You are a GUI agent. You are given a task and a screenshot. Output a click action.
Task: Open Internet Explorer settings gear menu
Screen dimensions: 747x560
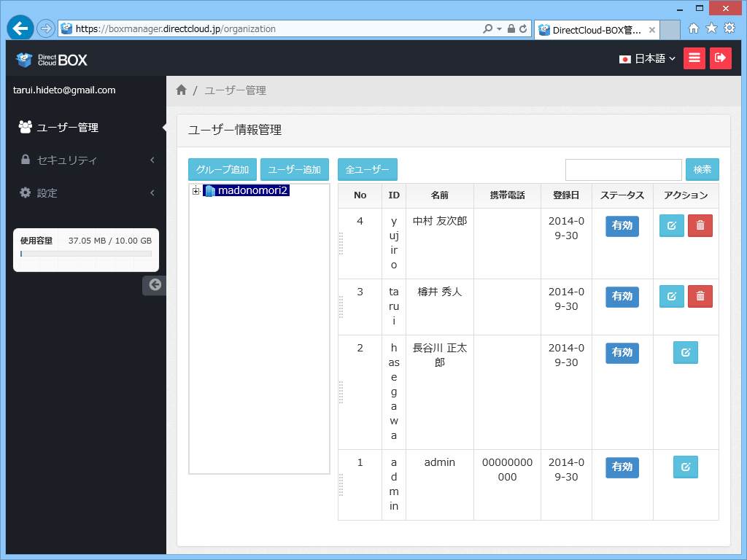(728, 28)
